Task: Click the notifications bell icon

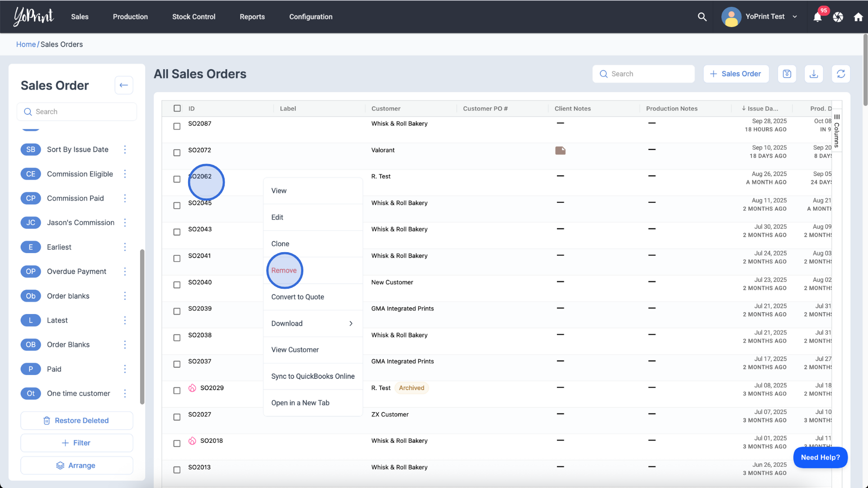Action: 817,17
